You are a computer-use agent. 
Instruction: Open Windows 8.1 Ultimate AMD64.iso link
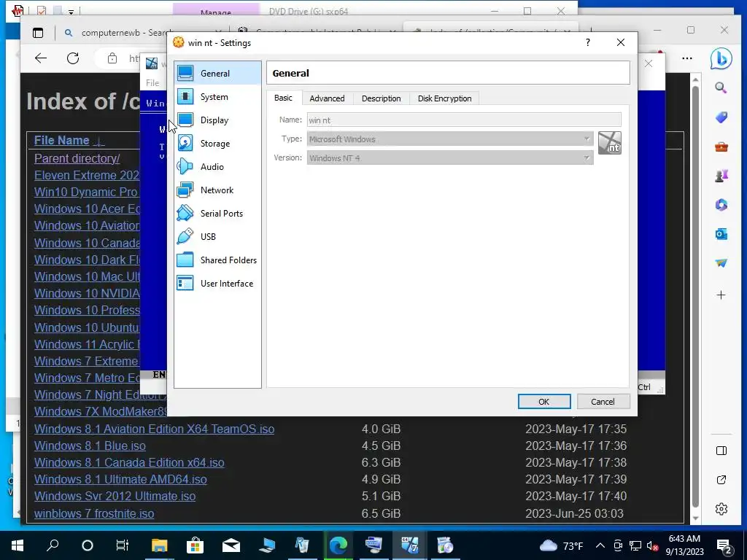tap(120, 479)
